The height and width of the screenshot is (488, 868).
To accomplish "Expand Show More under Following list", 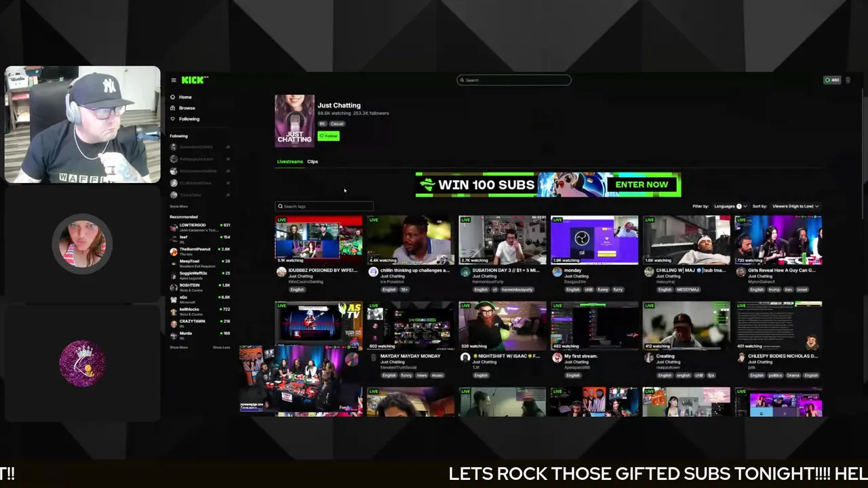I will pyautogui.click(x=179, y=207).
